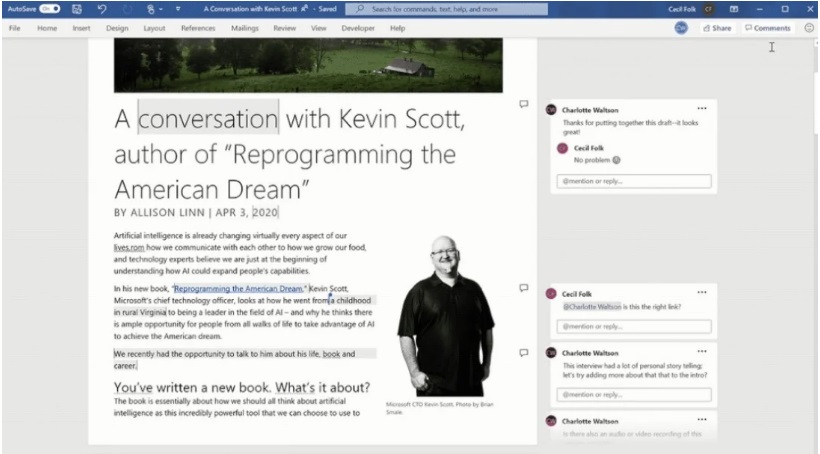Click the search box for commands and help
Screen dimensions: 820x454
(451, 9)
